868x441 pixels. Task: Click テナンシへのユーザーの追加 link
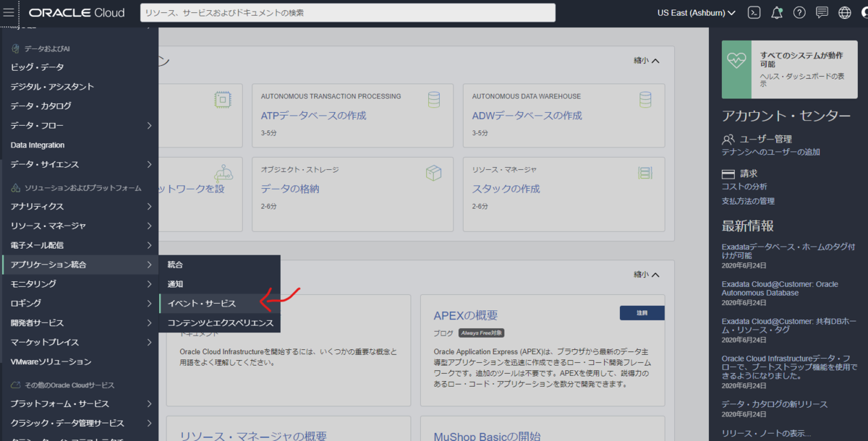(770, 152)
